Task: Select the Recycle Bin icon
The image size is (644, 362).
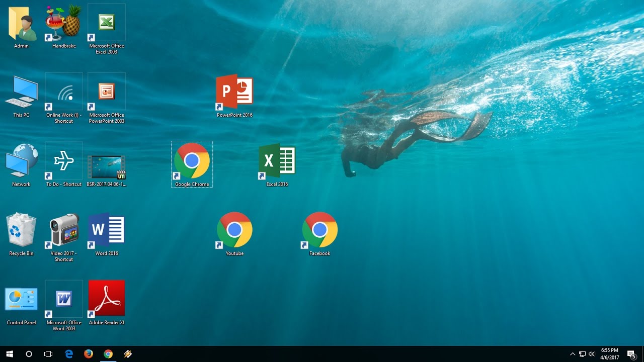Action: click(21, 234)
